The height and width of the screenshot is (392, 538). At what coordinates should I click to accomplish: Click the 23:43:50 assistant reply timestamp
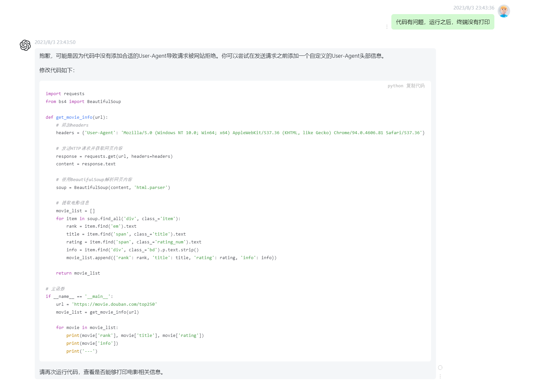click(x=55, y=42)
